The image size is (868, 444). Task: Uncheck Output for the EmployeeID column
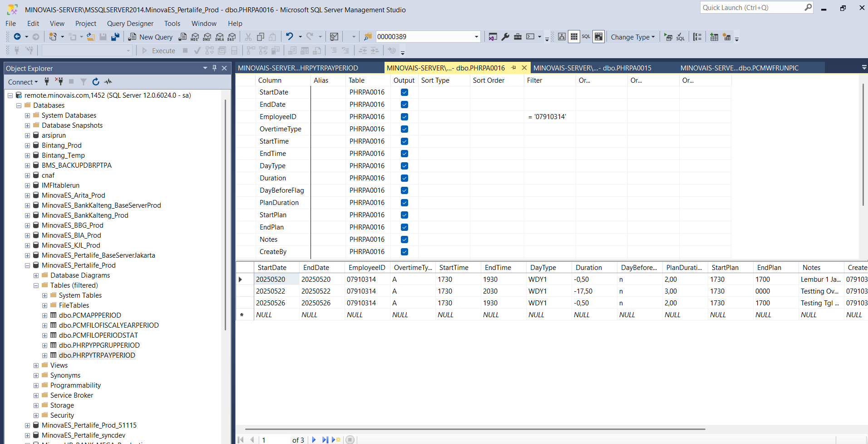(404, 117)
